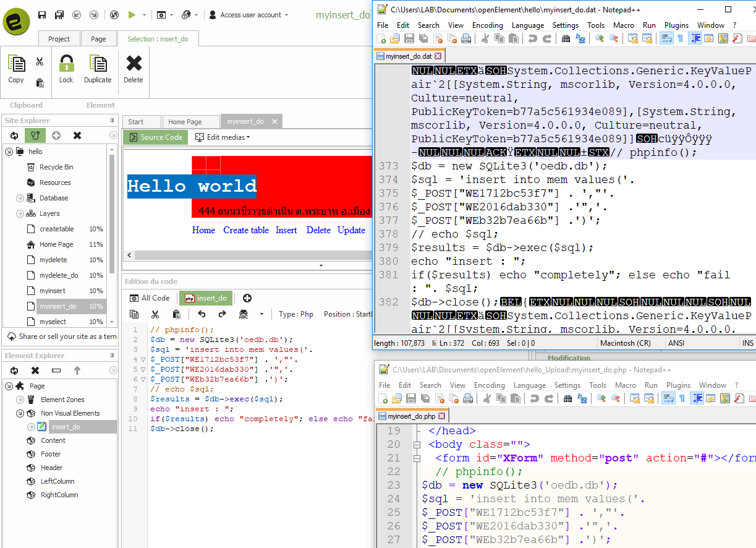Toggle the Site Explorer tree view button
The image size is (756, 548).
click(35, 135)
